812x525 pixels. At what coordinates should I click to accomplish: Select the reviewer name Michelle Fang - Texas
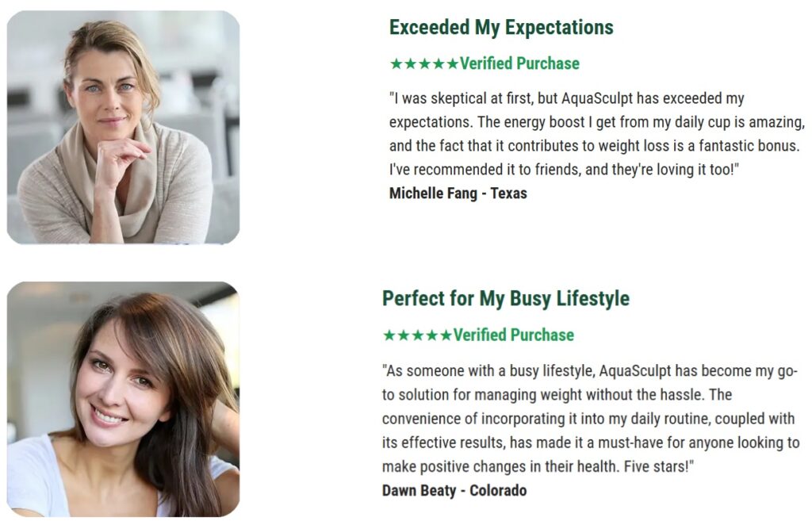pyautogui.click(x=458, y=194)
